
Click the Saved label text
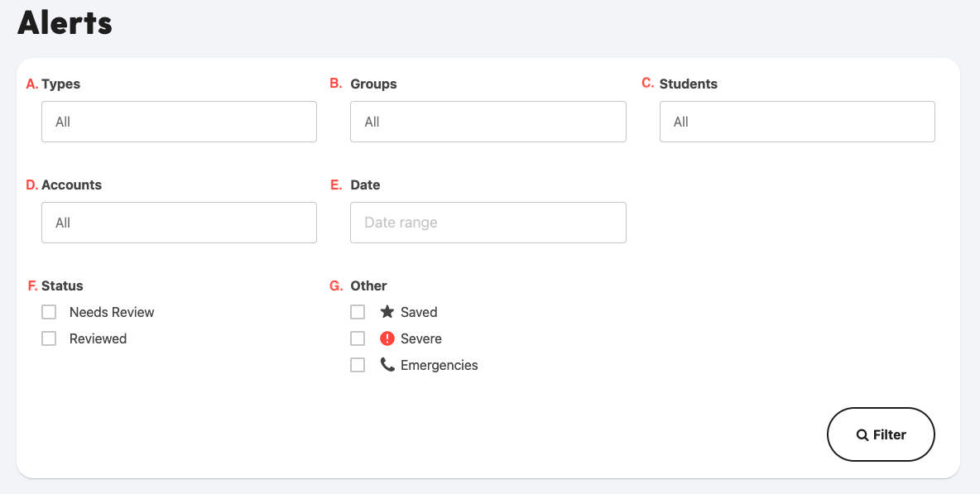pos(419,312)
